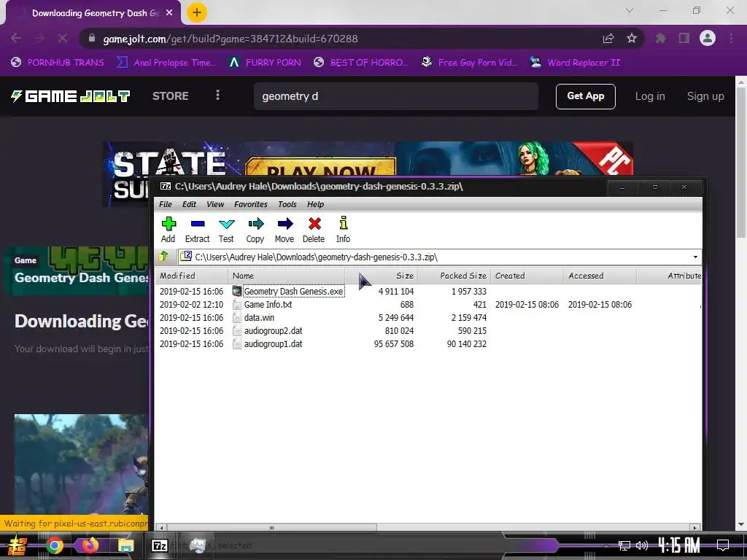The height and width of the screenshot is (560, 747).
Task: Click the Copy toolbar icon
Action: tap(255, 230)
